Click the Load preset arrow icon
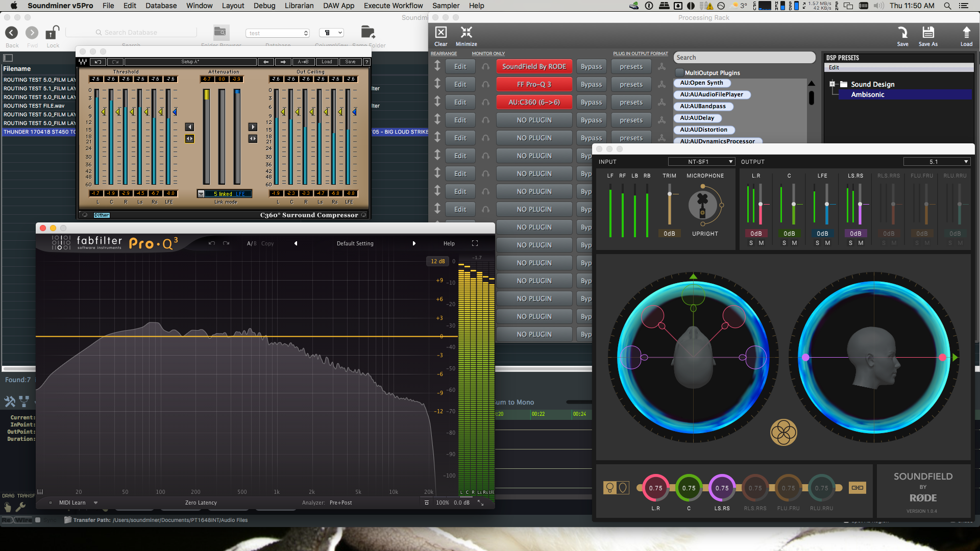 [x=966, y=33]
